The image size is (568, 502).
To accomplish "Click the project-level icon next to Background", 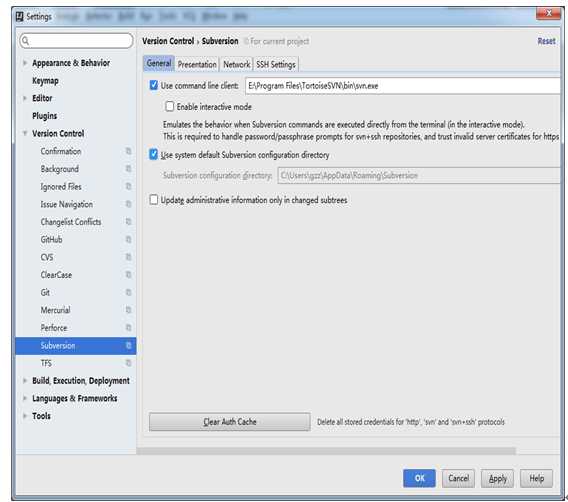I will tap(128, 169).
